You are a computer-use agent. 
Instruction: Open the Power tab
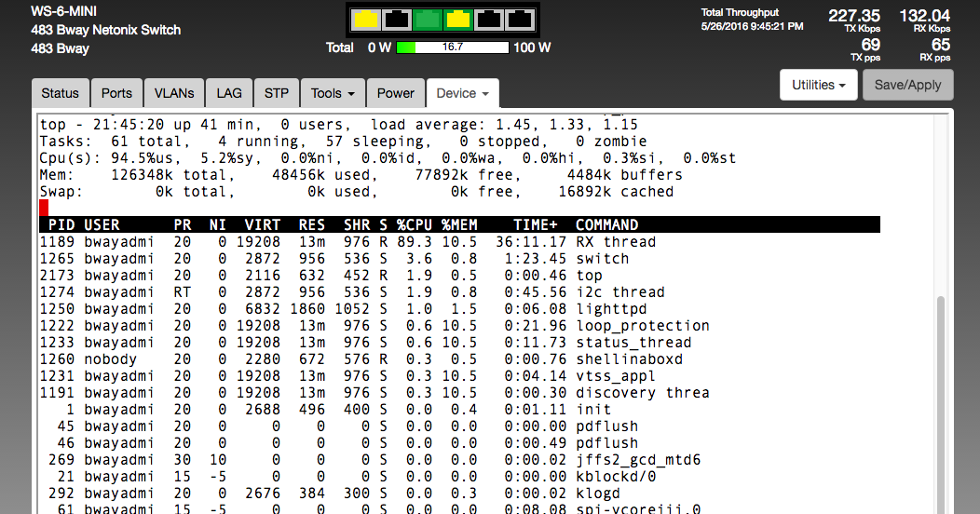(x=396, y=93)
